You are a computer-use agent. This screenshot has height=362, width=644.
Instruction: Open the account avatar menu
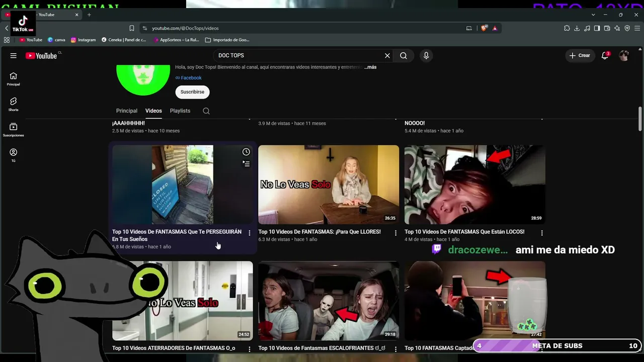624,56
